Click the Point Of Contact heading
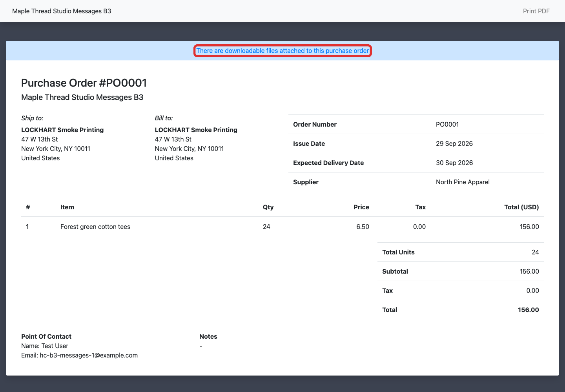Screen dimensions: 565x392 click(x=46, y=336)
